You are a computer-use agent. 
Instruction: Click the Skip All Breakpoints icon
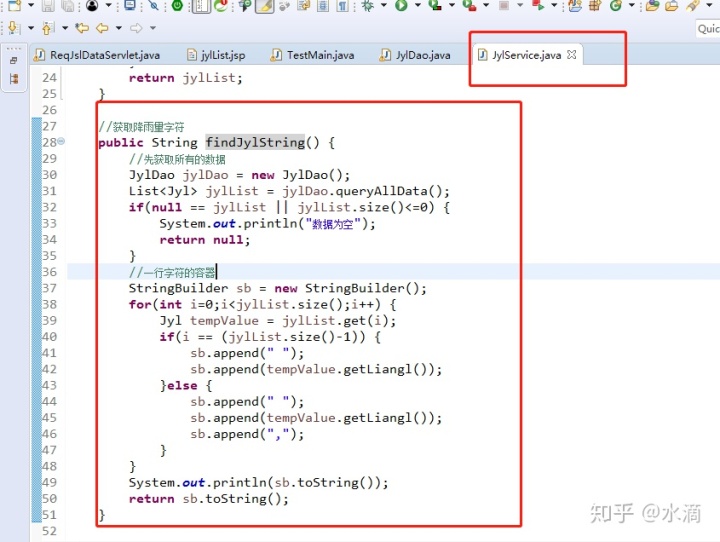point(153,6)
